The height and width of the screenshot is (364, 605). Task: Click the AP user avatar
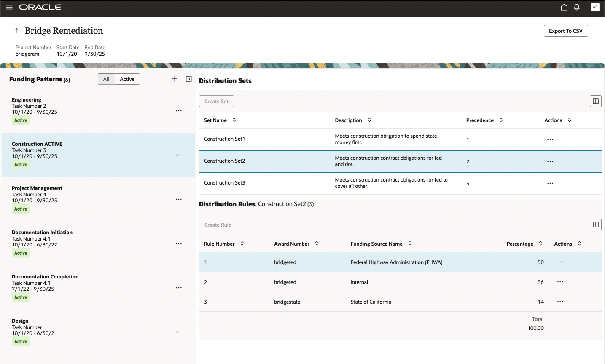(595, 7)
